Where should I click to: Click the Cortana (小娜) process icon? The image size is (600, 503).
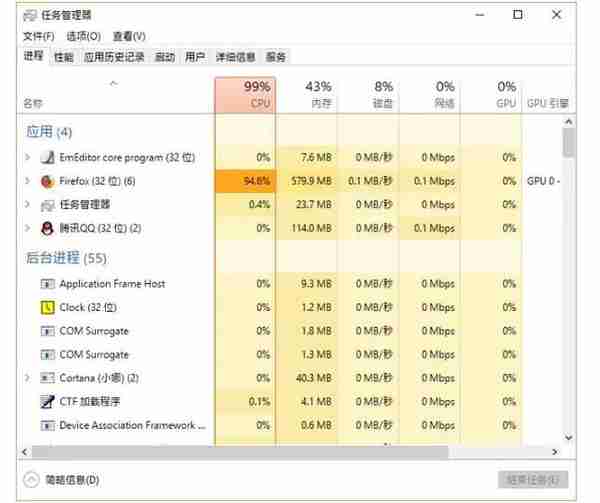(47, 378)
